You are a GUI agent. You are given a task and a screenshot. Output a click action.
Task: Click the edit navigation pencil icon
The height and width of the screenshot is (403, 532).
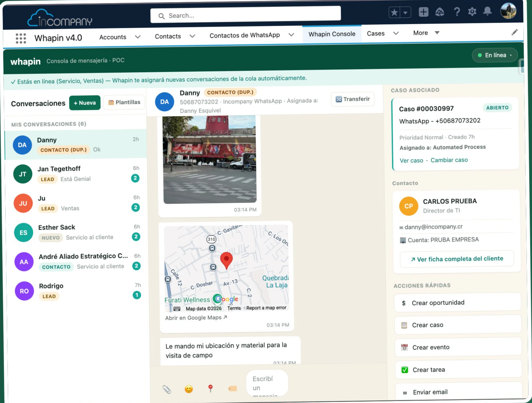(x=515, y=32)
